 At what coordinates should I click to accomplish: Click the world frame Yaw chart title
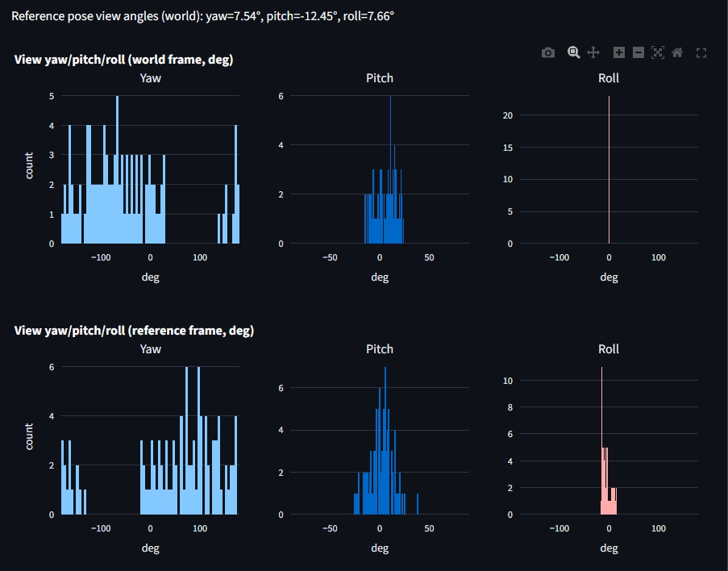coord(150,78)
